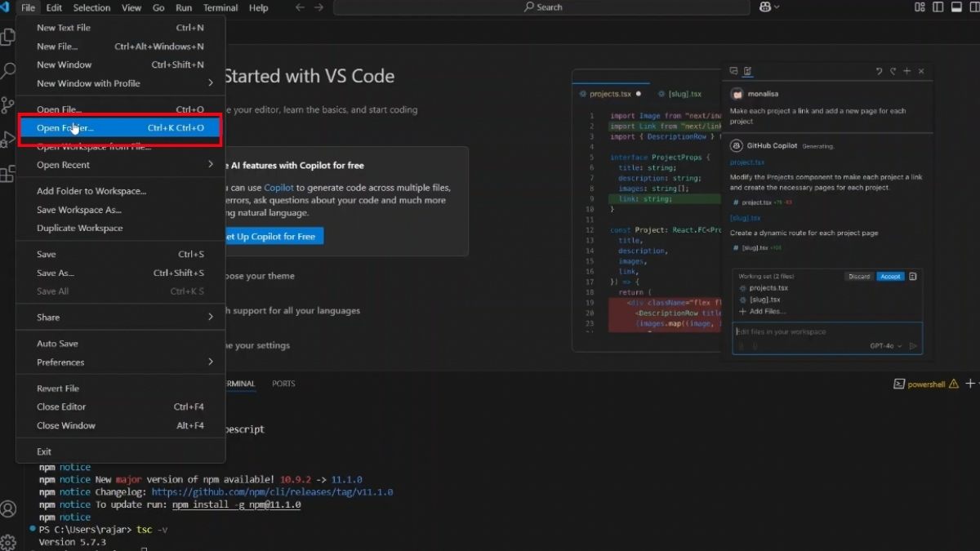Select Close Window entry
Screen dimensions: 980x551
(x=121, y=425)
